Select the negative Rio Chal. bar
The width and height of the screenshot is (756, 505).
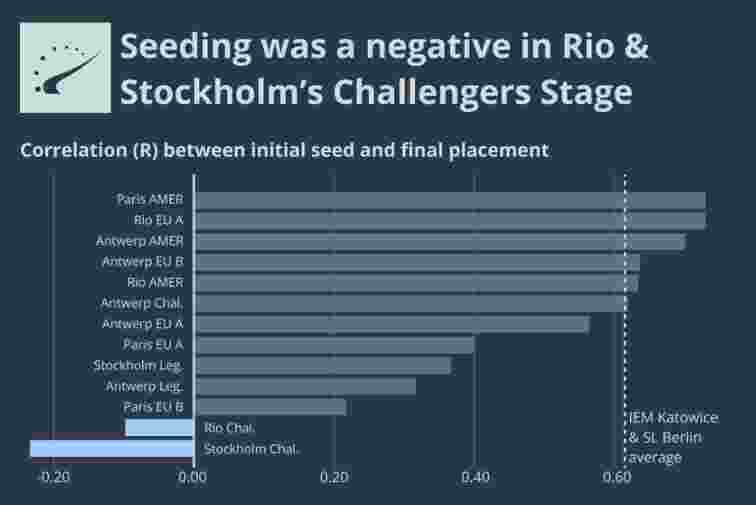click(x=159, y=428)
